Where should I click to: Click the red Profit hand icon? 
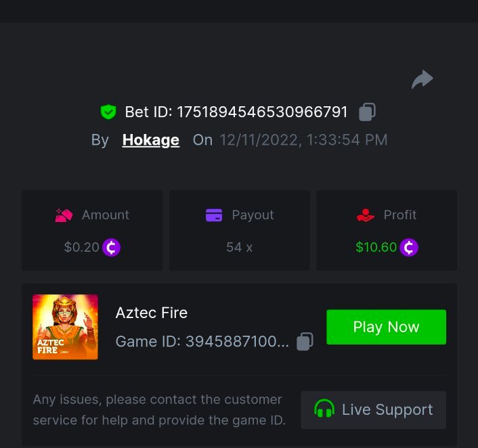point(366,215)
